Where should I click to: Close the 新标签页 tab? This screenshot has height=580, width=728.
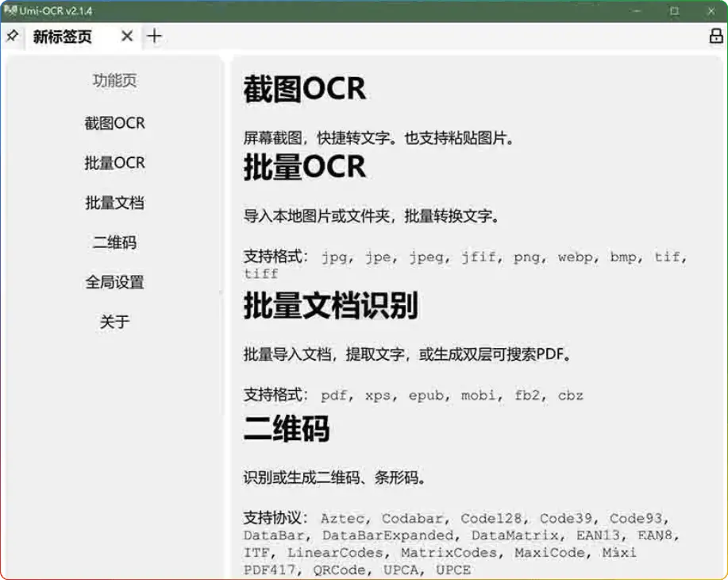coord(127,37)
